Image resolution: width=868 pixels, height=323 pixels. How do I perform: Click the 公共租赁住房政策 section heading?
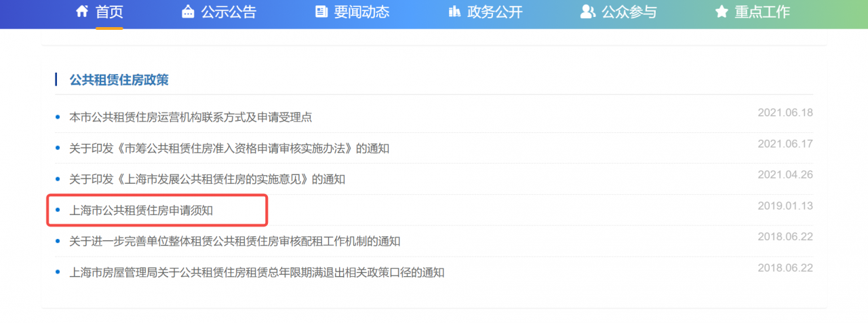click(x=119, y=80)
